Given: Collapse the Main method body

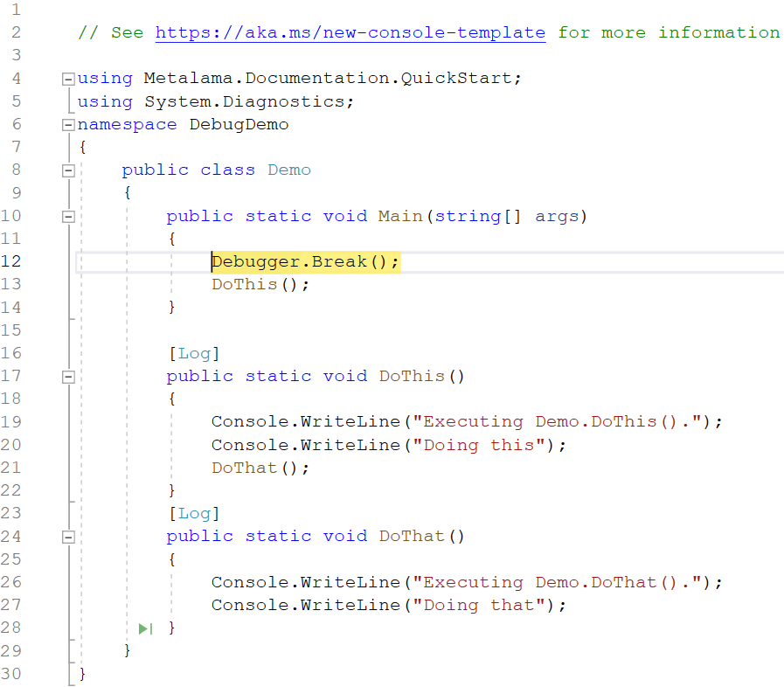Looking at the screenshot, I should click(x=69, y=217).
